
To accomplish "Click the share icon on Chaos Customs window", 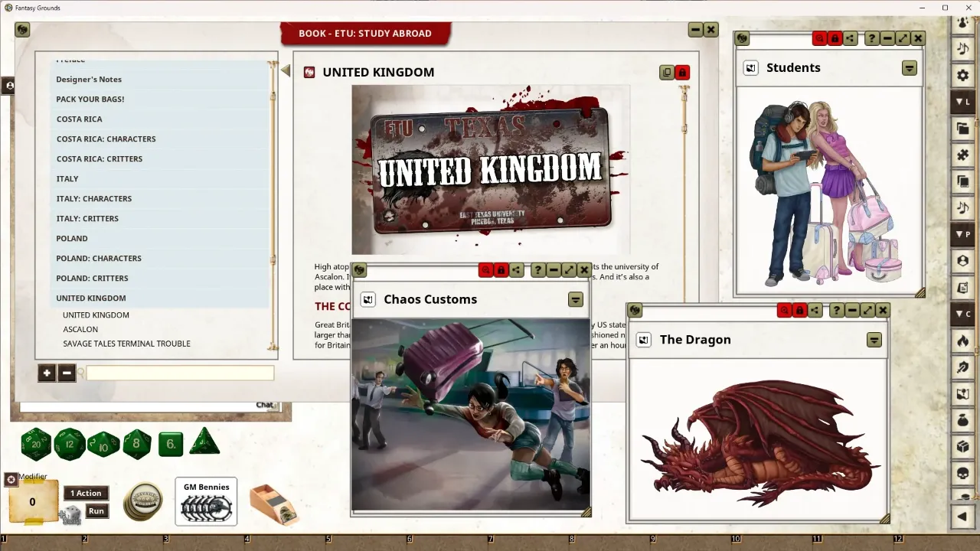I will [x=517, y=270].
